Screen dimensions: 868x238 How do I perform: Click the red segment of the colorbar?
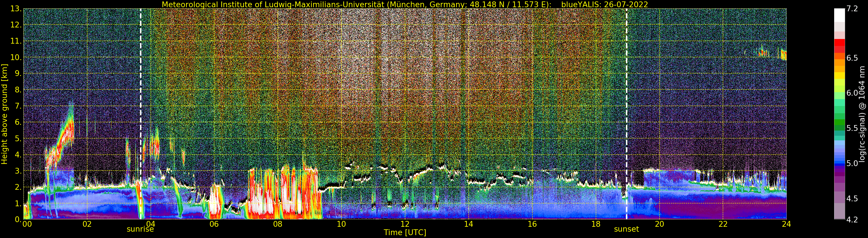[x=839, y=43]
